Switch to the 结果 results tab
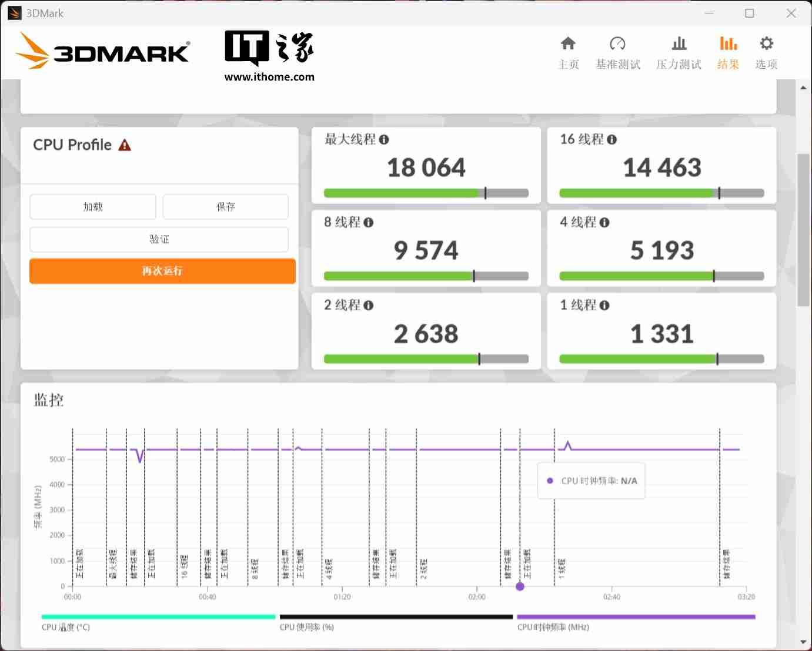 pyautogui.click(x=728, y=52)
